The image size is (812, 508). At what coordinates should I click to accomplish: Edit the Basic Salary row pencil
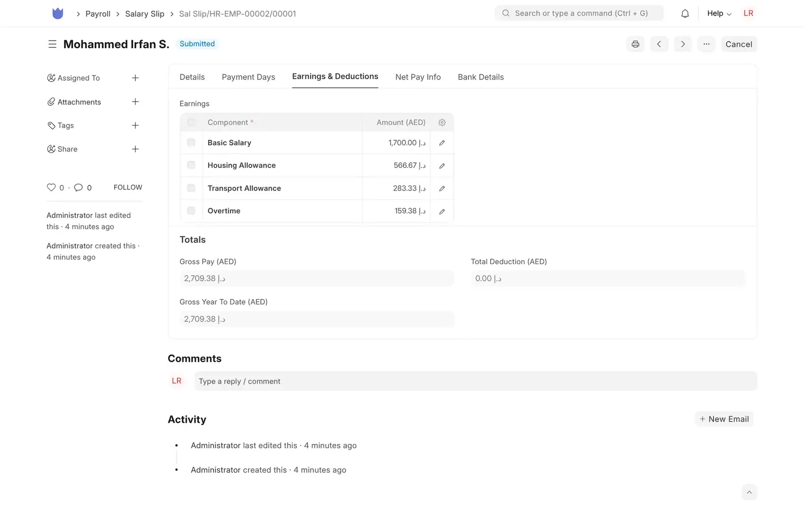pos(442,143)
